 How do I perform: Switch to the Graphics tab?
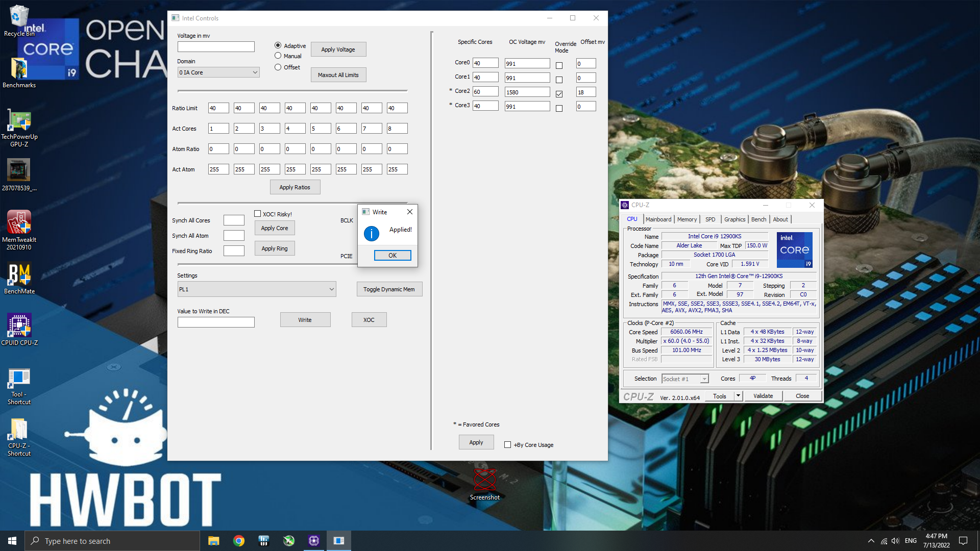735,219
